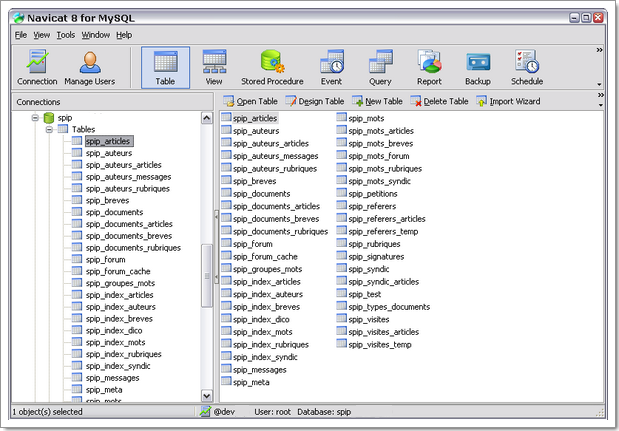Select spip_groupes_mots in list pane

click(x=267, y=269)
